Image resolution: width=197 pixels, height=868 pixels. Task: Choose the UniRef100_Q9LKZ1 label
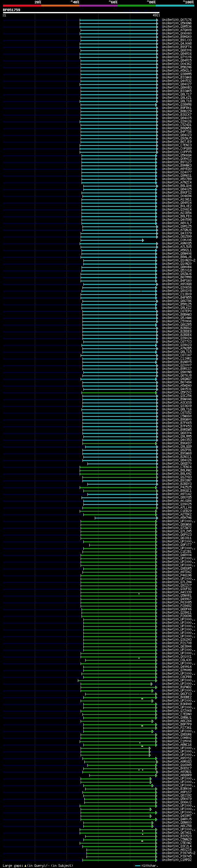(x=177, y=98)
